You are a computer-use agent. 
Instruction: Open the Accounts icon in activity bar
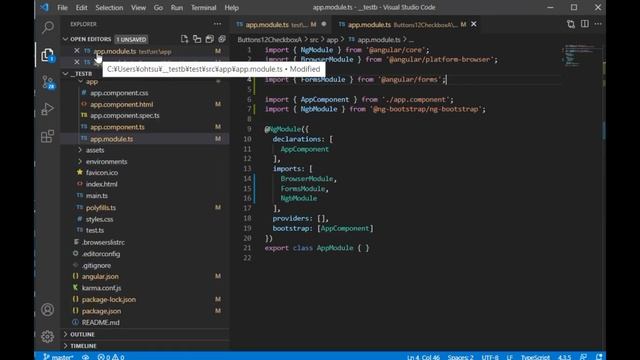(47, 310)
